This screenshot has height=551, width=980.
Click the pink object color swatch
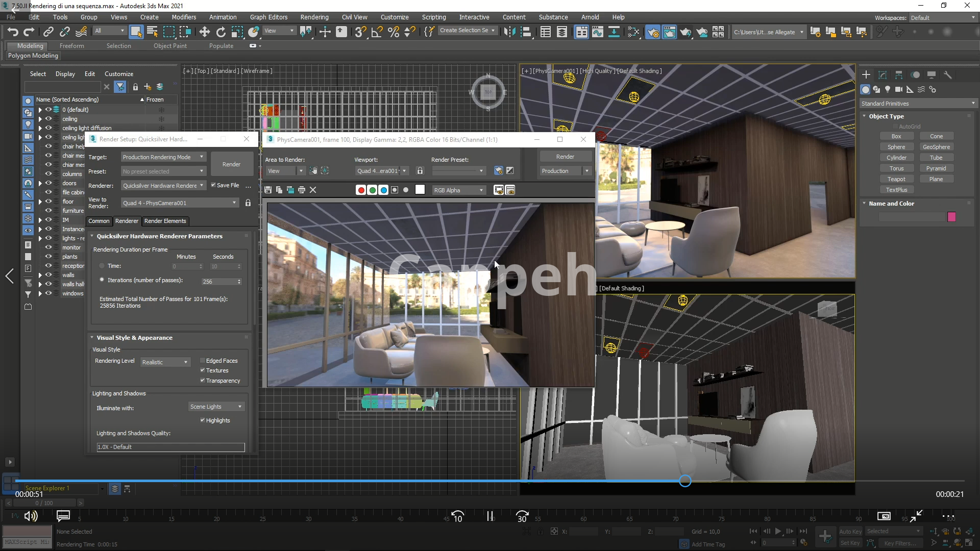(x=951, y=217)
